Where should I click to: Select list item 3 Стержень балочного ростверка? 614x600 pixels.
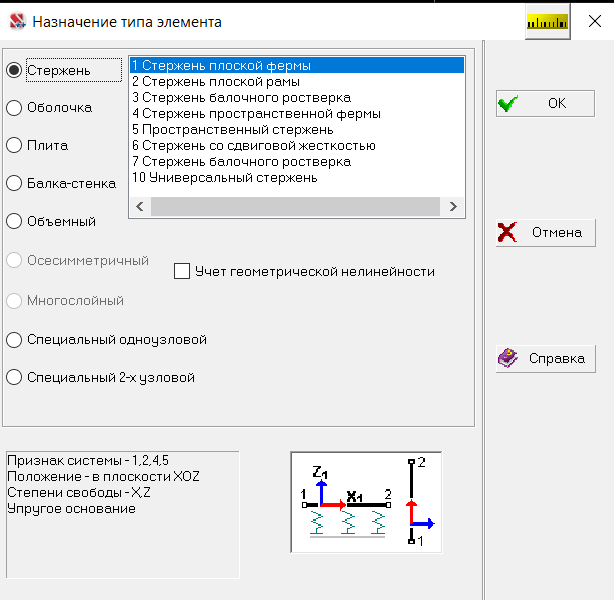297,98
